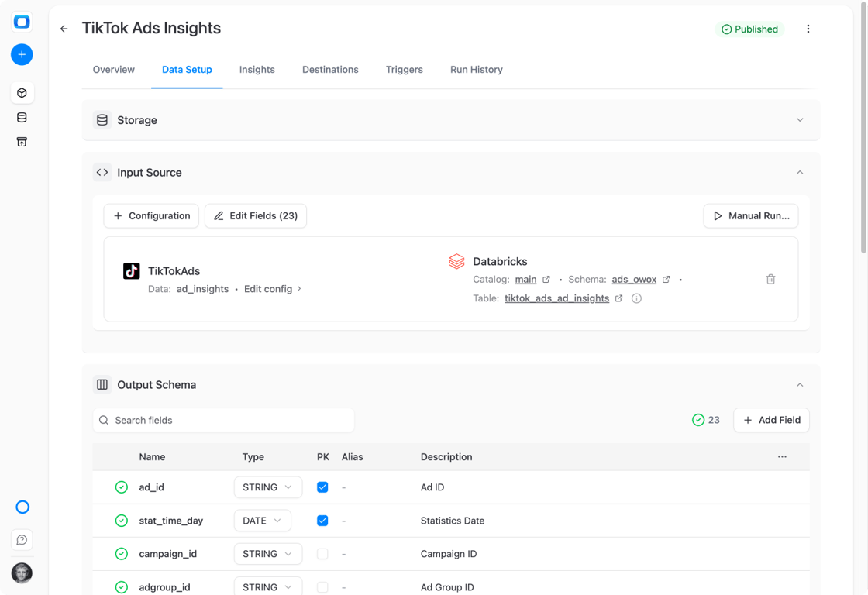
Task: Open the Insights tab
Action: 257,70
